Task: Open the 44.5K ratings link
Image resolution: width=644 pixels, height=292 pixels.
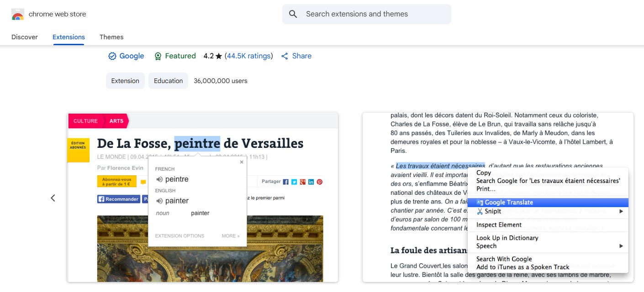Action: tap(248, 56)
